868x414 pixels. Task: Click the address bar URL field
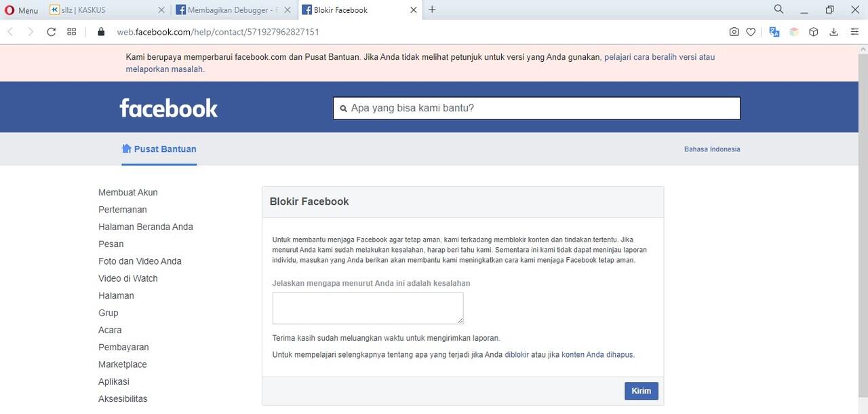407,32
